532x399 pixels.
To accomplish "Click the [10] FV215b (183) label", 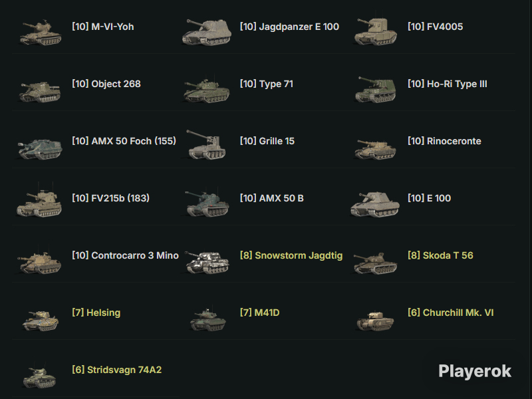I will (x=110, y=198).
